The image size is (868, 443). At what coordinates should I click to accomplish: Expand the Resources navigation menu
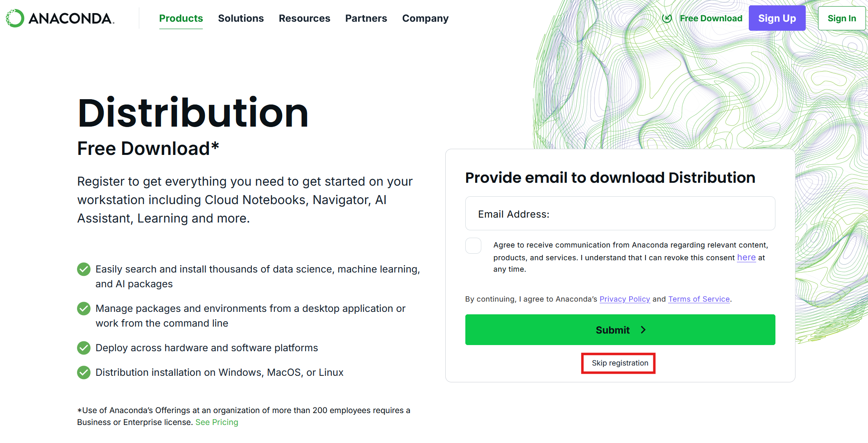(x=304, y=18)
